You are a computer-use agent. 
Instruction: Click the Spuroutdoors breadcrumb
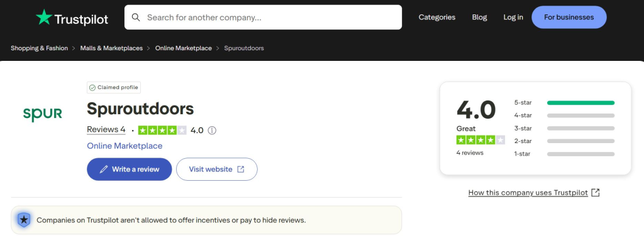(244, 48)
